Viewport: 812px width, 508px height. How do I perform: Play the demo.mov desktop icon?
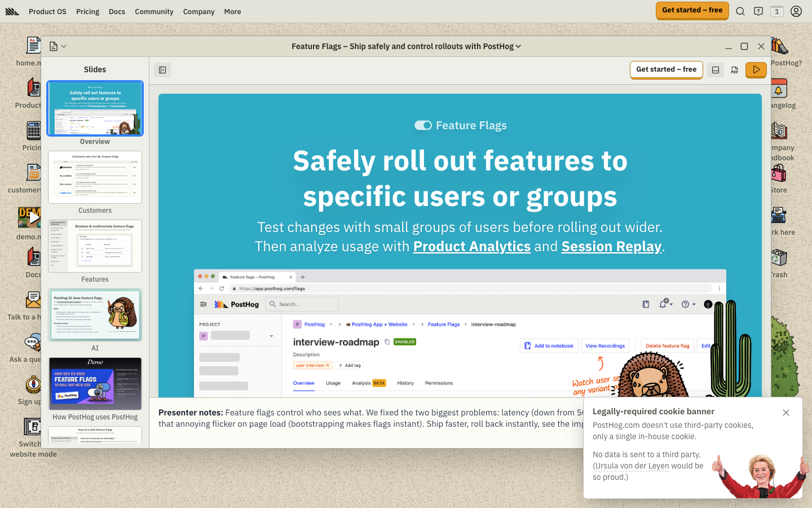click(x=29, y=217)
